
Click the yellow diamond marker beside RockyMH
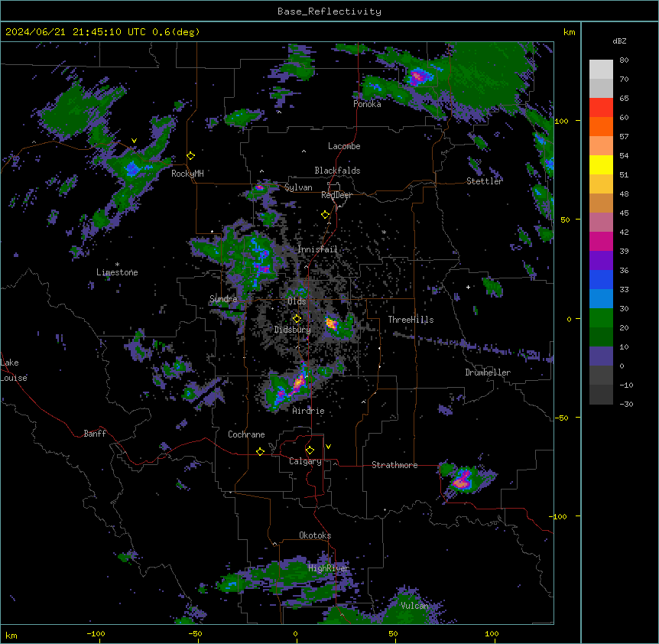(x=191, y=156)
